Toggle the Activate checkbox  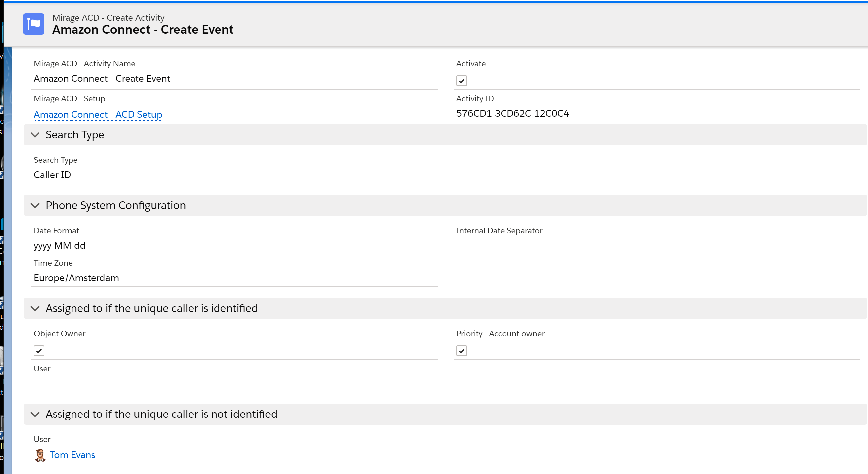click(461, 81)
